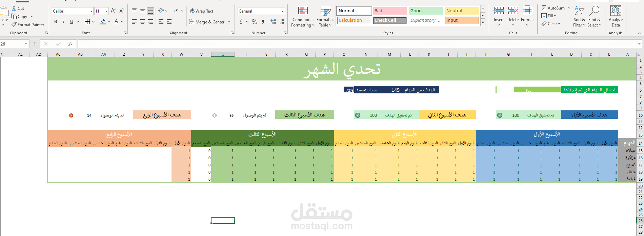The image size is (644, 236).
Task: Click the Borders icon
Action: coord(87,21)
